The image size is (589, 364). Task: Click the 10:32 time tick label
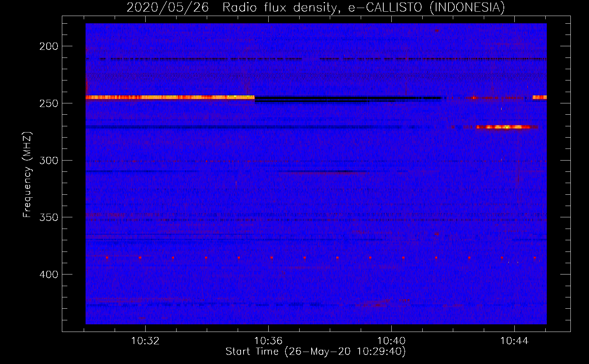(145, 341)
